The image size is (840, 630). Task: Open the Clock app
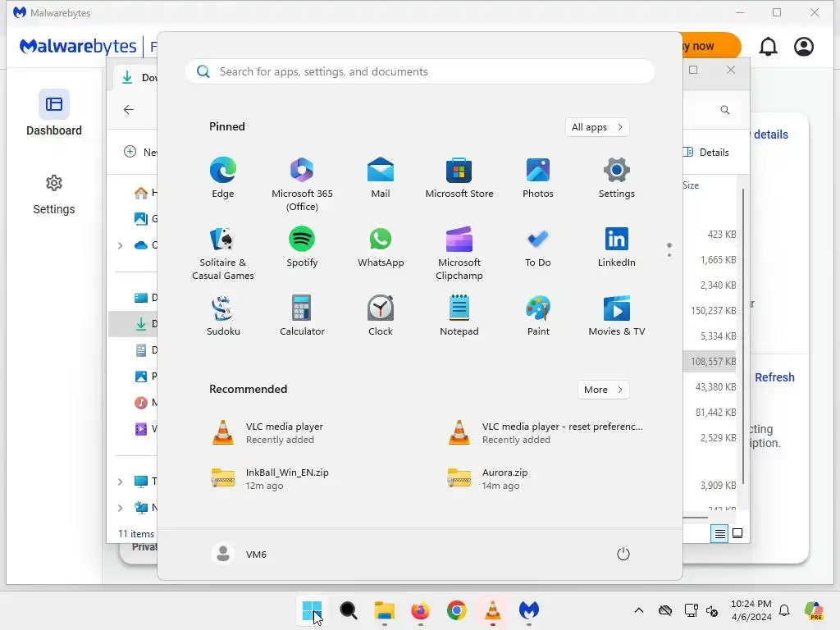click(381, 316)
